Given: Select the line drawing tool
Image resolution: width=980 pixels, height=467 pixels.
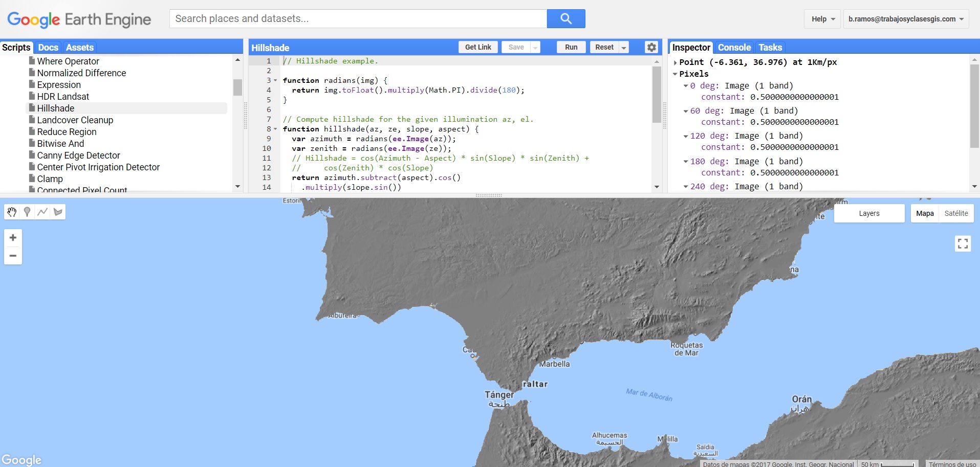Looking at the screenshot, I should pos(42,212).
